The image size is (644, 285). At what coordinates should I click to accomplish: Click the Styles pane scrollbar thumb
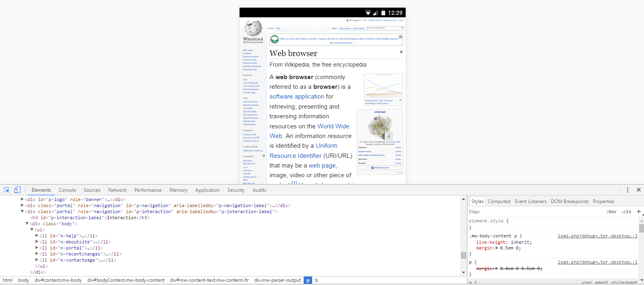click(x=642, y=228)
